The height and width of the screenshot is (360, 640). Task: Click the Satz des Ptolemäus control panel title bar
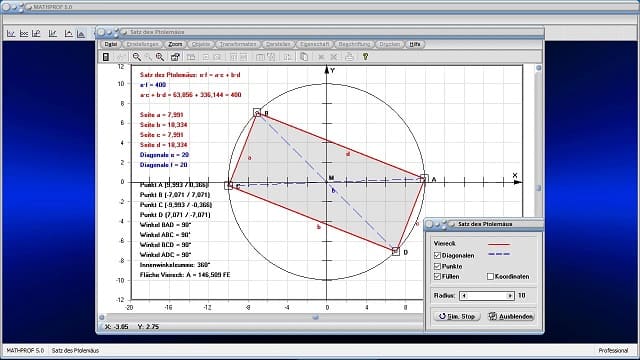click(484, 224)
